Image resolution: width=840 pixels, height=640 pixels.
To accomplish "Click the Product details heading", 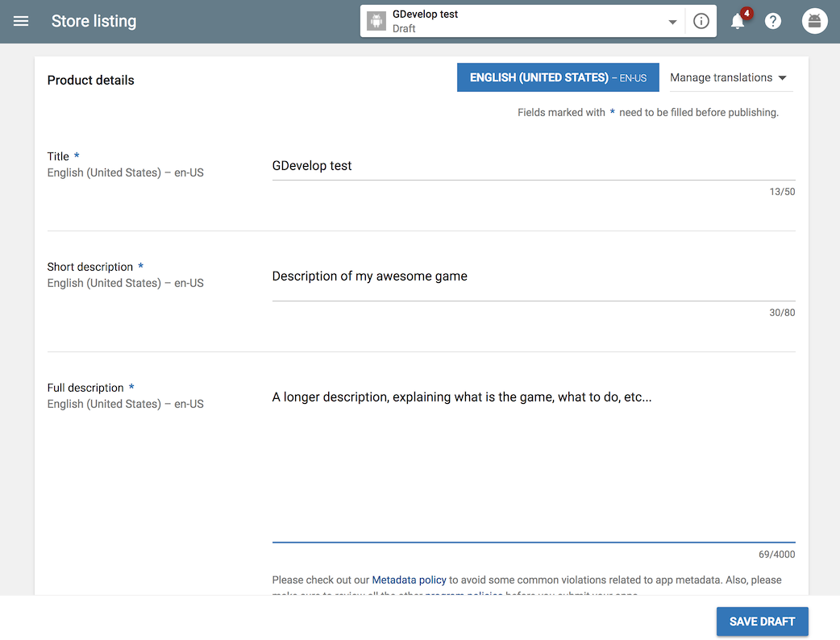I will [91, 81].
